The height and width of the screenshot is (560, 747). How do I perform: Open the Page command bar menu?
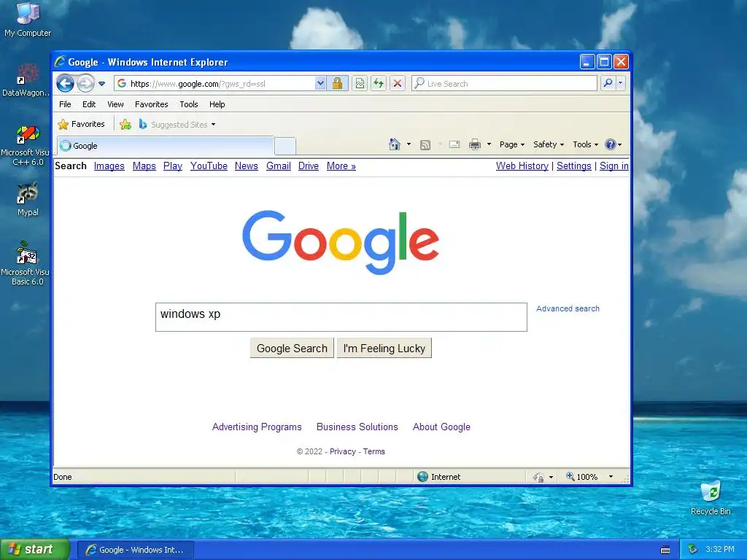point(511,144)
